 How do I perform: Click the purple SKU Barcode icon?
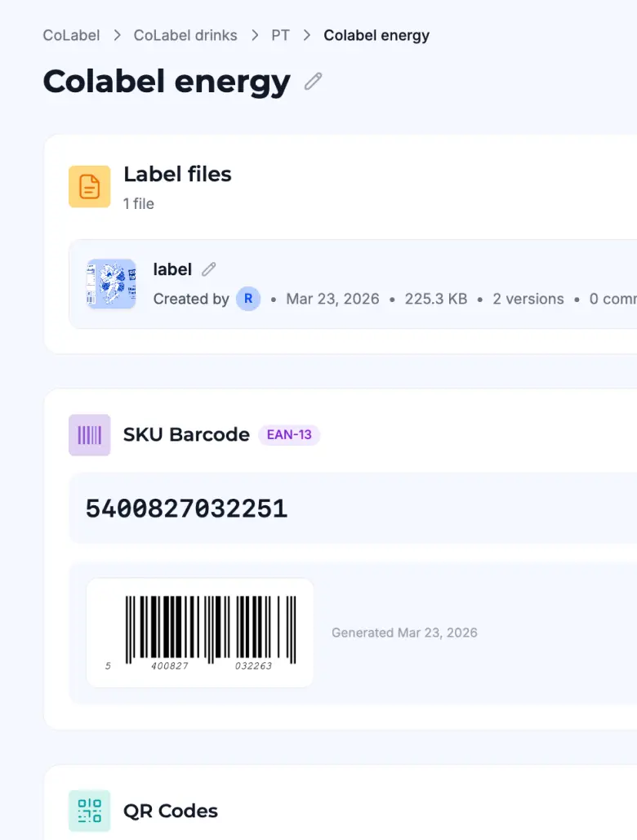click(x=89, y=435)
